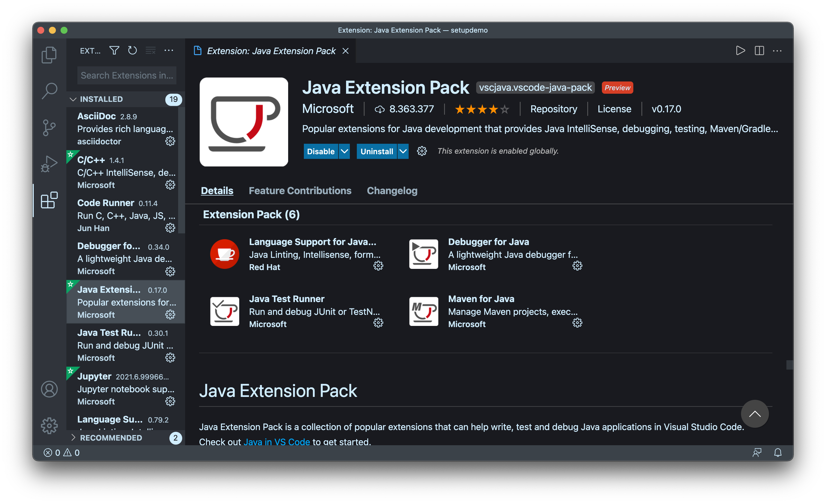The width and height of the screenshot is (826, 504).
Task: Open Extensions panel more actions menu
Action: point(169,51)
